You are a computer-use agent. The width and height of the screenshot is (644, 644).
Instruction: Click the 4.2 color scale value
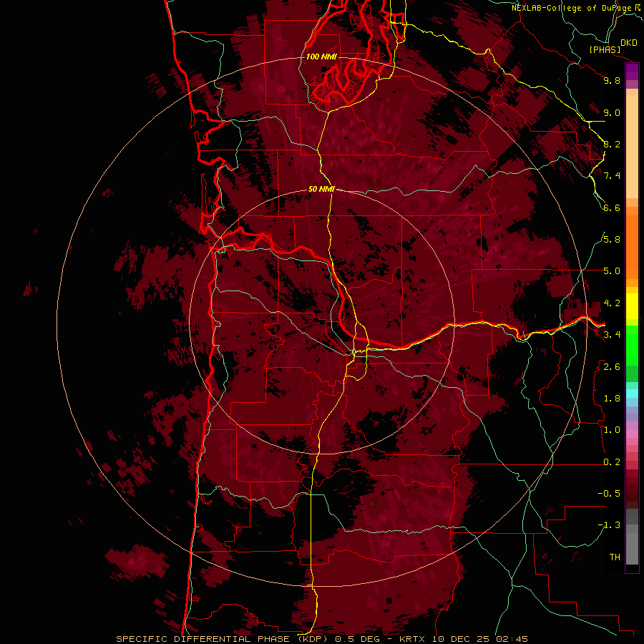(612, 303)
